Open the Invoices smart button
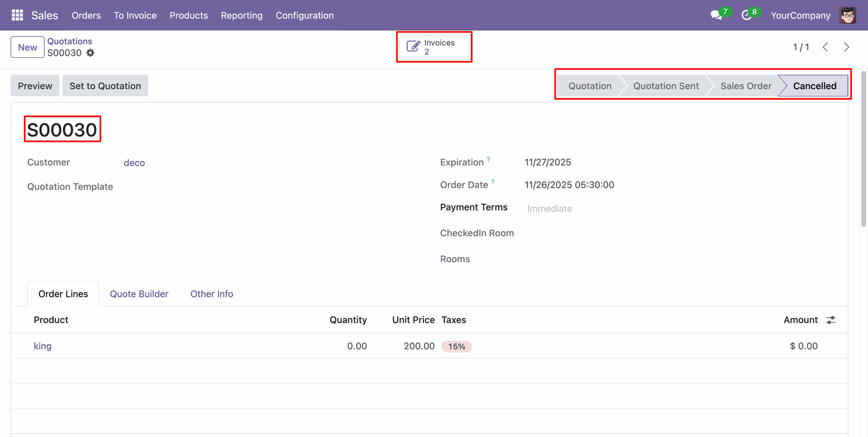 (x=434, y=47)
